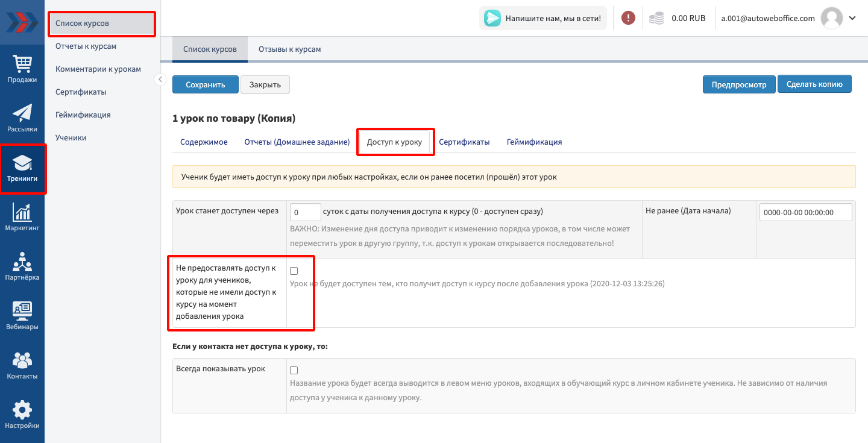The height and width of the screenshot is (443, 868).
Task: Click the days until lesson available field
Action: [306, 212]
